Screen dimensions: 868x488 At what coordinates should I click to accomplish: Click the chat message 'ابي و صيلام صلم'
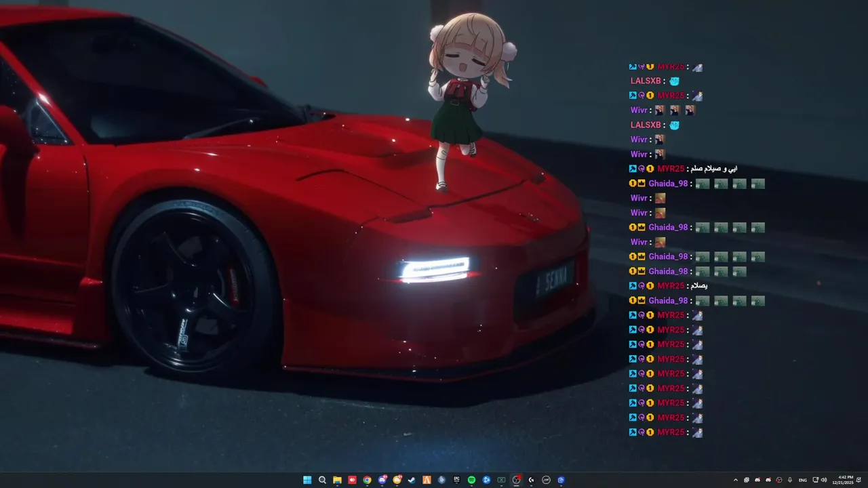713,169
